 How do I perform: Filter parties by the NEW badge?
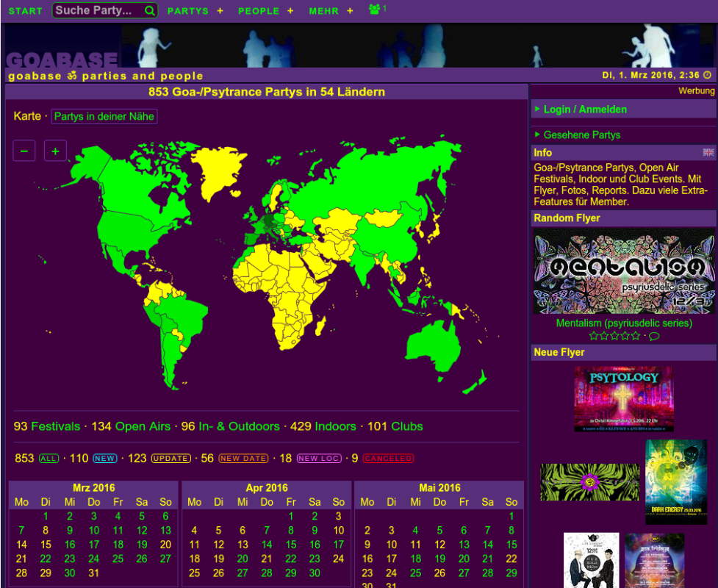[104, 459]
